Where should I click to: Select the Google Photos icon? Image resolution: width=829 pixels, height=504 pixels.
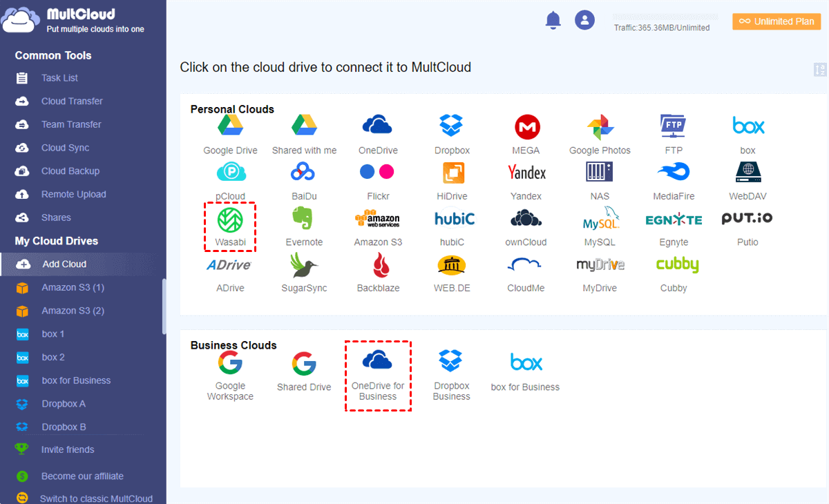[600, 127]
